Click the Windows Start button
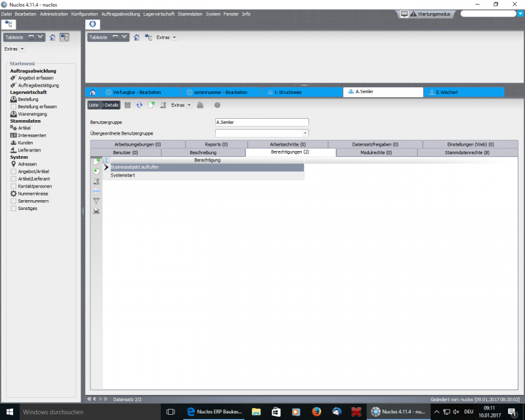This screenshot has width=525, height=420. coord(10,411)
